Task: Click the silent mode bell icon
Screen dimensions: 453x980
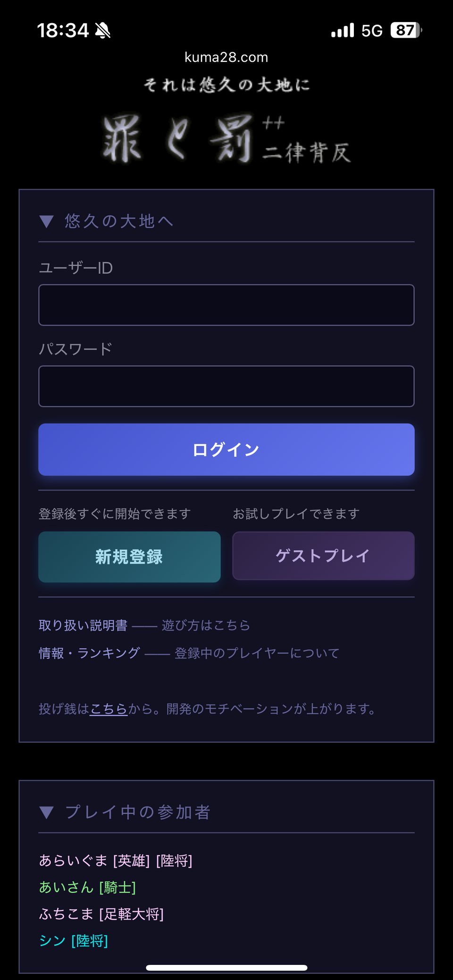Action: point(102,31)
